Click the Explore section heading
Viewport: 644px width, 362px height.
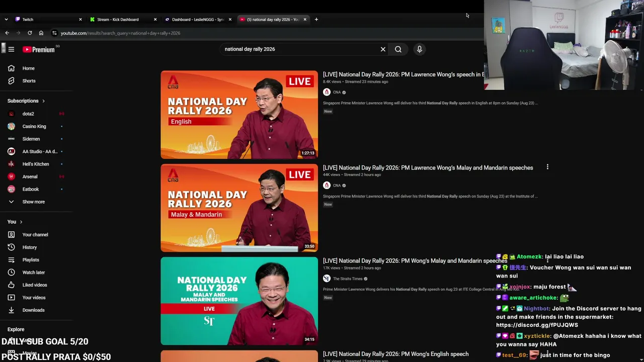16,329
